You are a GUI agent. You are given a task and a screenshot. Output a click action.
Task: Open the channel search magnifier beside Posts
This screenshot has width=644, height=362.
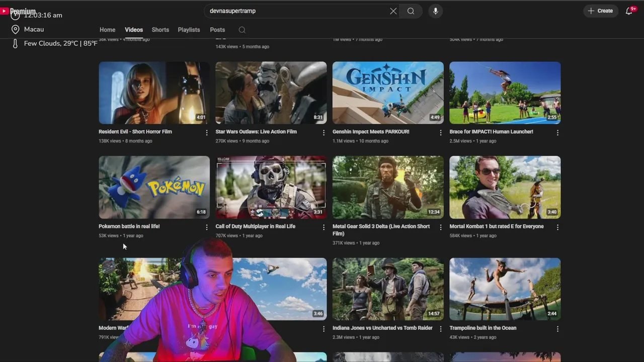[x=242, y=30]
